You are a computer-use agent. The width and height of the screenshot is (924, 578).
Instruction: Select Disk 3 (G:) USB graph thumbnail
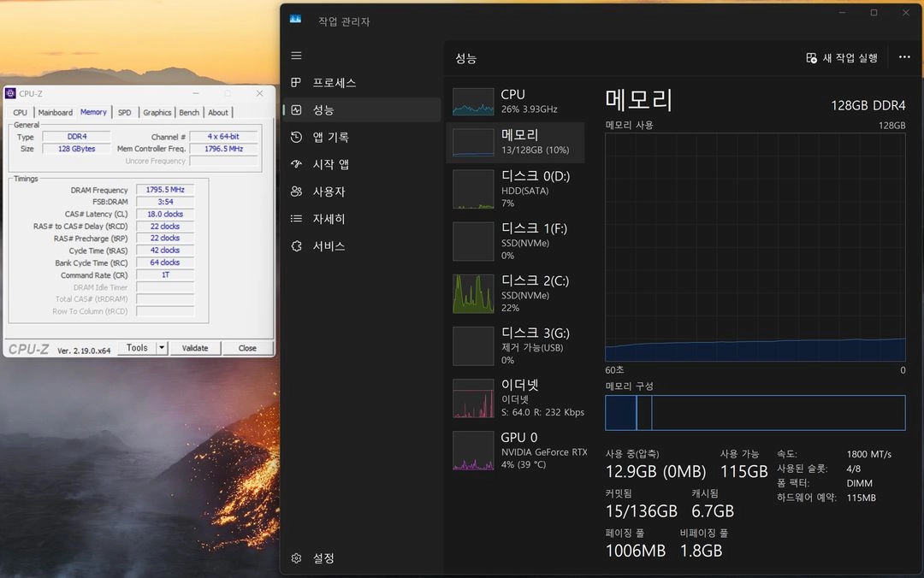[x=473, y=345]
